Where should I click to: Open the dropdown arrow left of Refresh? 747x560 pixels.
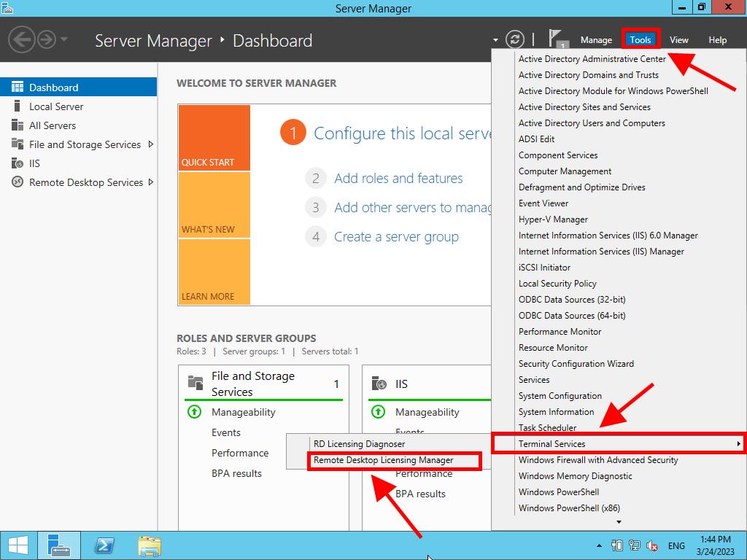pos(495,40)
